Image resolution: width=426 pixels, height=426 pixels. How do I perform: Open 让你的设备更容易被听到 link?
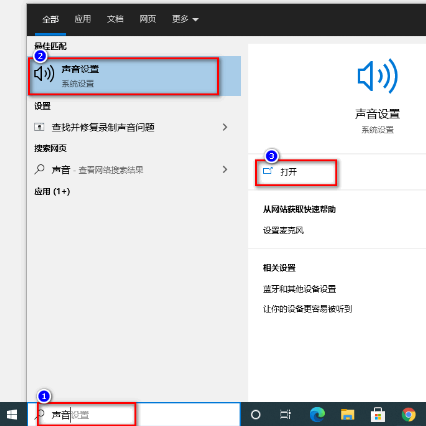(x=307, y=309)
